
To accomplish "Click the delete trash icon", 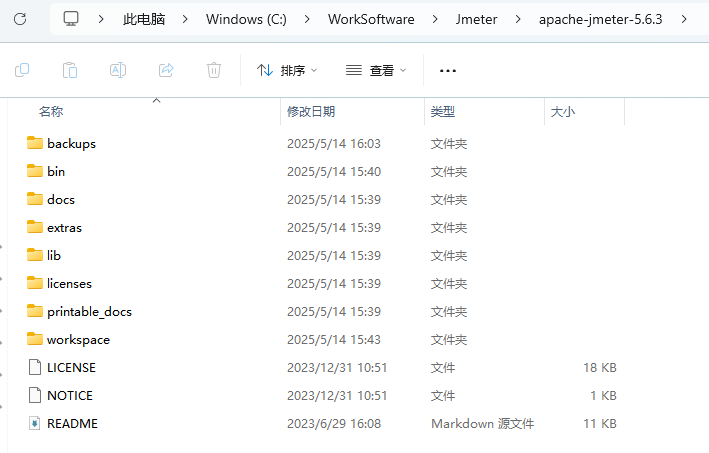I will point(214,71).
